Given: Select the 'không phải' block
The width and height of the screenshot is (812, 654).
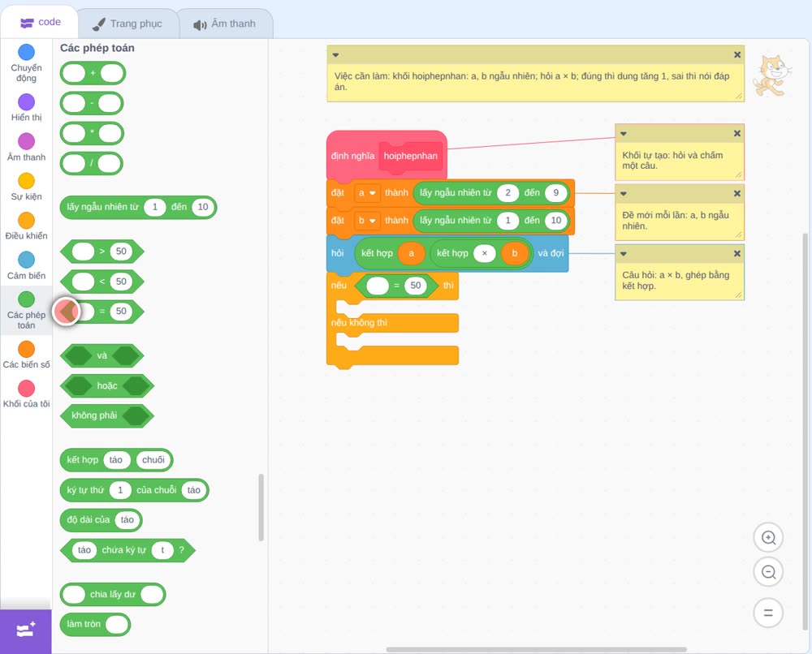Looking at the screenshot, I should pos(107,415).
